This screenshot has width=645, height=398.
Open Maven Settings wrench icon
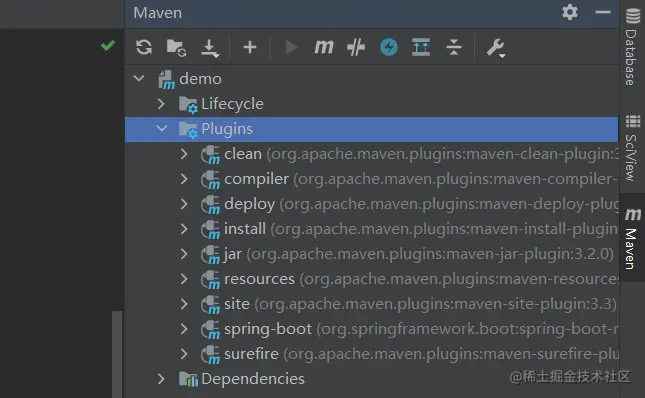click(x=496, y=48)
